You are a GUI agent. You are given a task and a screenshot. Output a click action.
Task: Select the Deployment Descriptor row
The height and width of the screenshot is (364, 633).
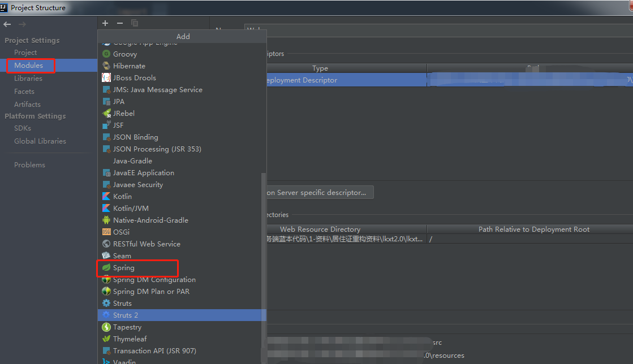pyautogui.click(x=449, y=80)
